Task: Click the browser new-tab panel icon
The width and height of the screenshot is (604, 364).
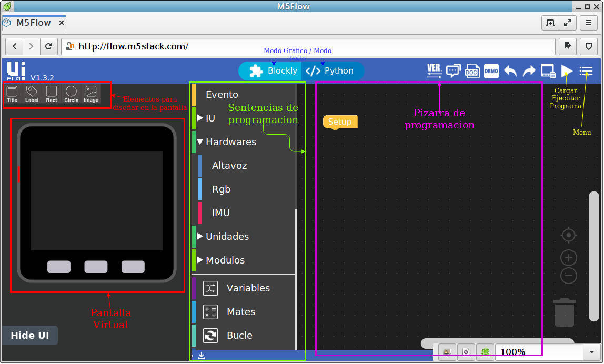Action: tap(550, 23)
